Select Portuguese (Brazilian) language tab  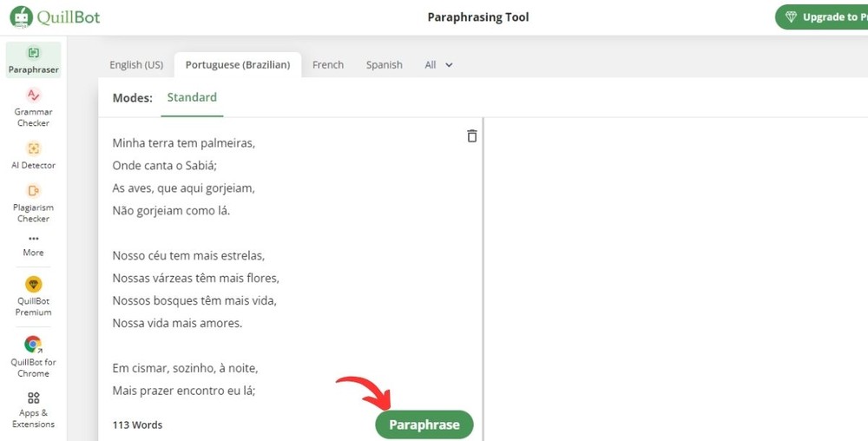click(x=238, y=65)
